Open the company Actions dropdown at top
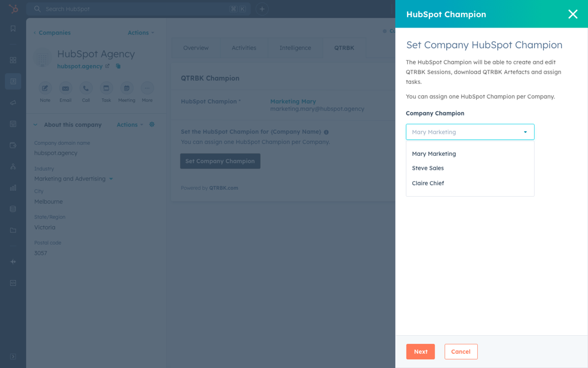The height and width of the screenshot is (368, 588). click(141, 33)
